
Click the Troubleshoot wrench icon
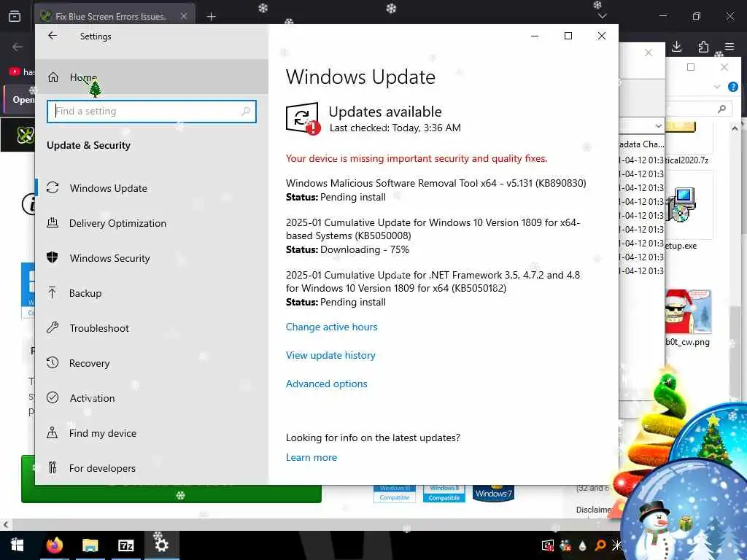pyautogui.click(x=53, y=327)
